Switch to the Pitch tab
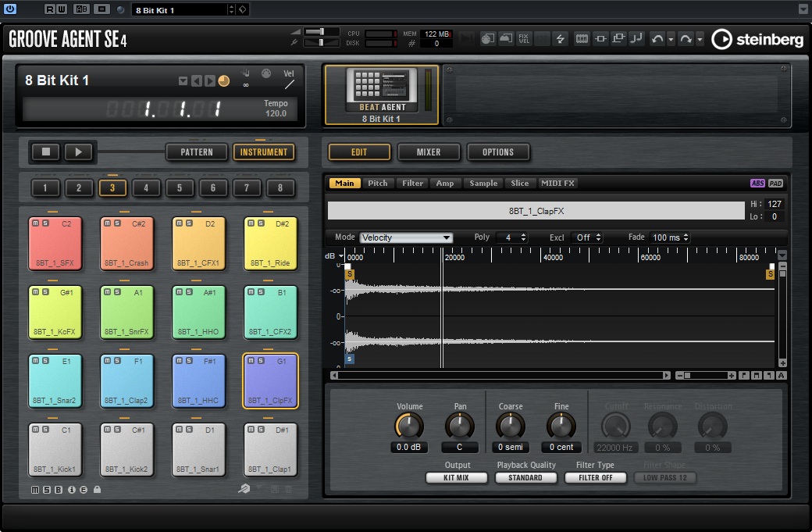 (378, 183)
